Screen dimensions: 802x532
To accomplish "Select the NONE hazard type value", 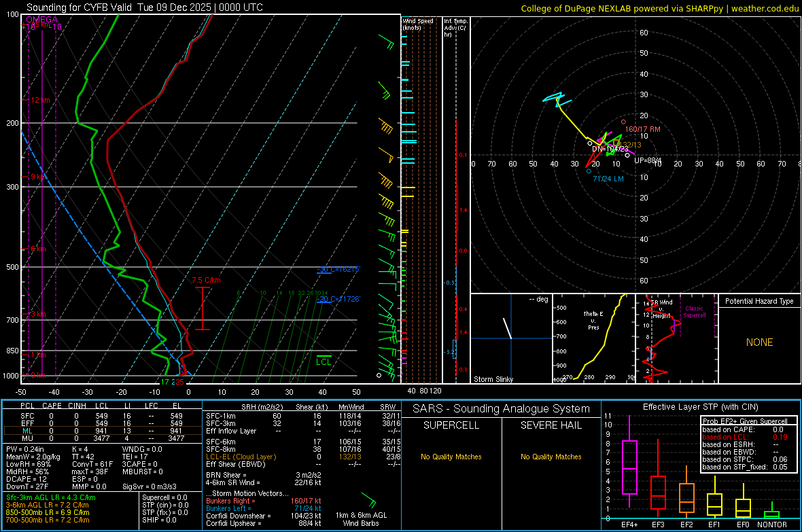I will (x=760, y=342).
